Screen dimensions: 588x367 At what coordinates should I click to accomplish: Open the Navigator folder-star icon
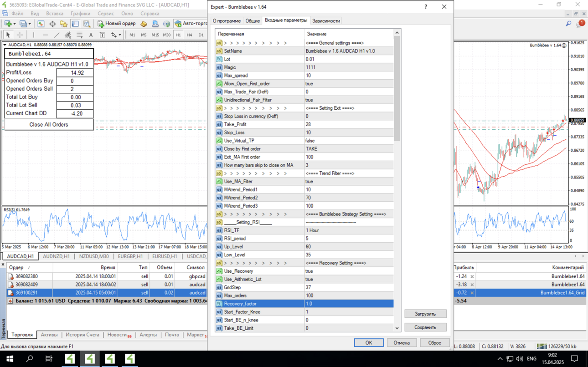pos(64,24)
